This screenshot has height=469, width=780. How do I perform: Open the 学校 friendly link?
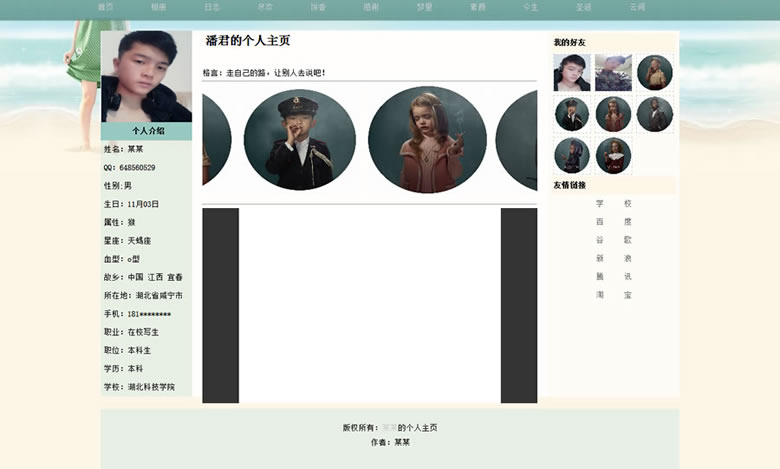pos(613,204)
